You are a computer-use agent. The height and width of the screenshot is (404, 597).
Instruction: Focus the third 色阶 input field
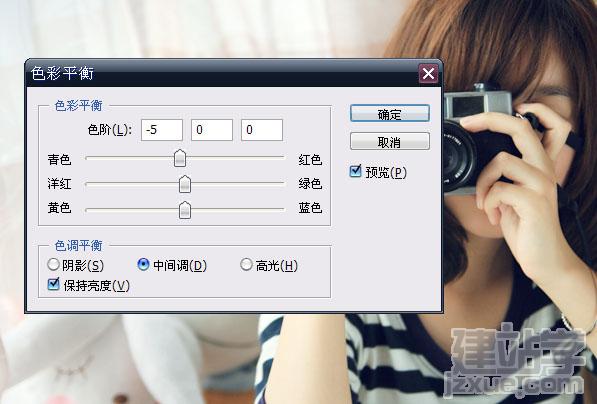tap(262, 130)
